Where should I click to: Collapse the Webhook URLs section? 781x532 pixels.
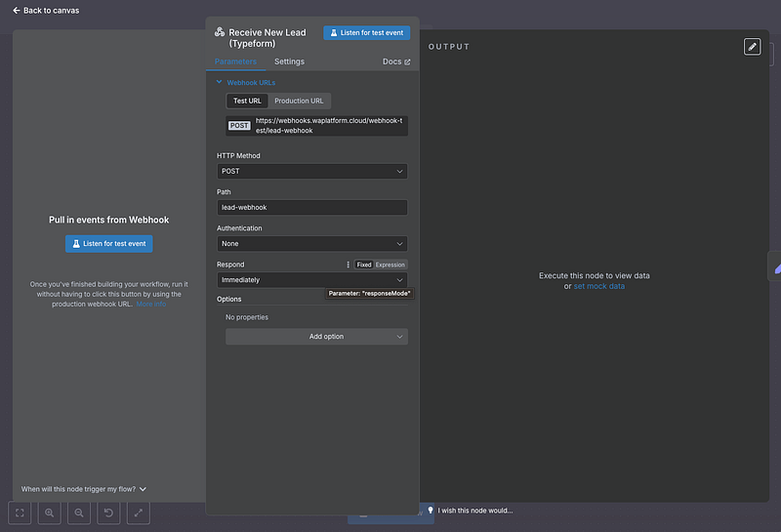220,83
